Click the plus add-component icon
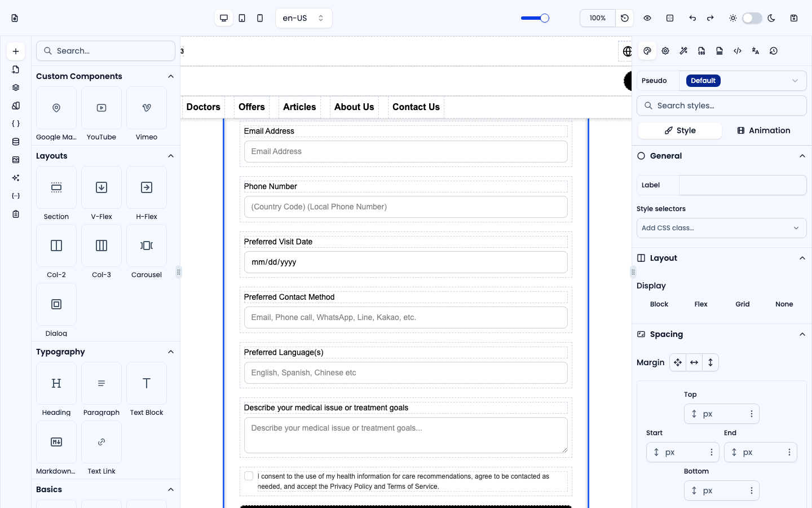 coord(16,51)
